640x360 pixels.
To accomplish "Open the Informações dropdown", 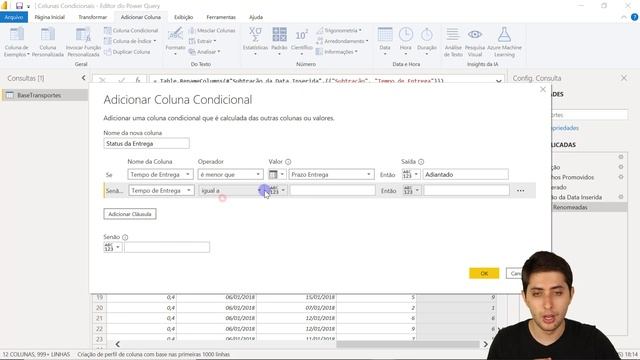I will pos(337,52).
